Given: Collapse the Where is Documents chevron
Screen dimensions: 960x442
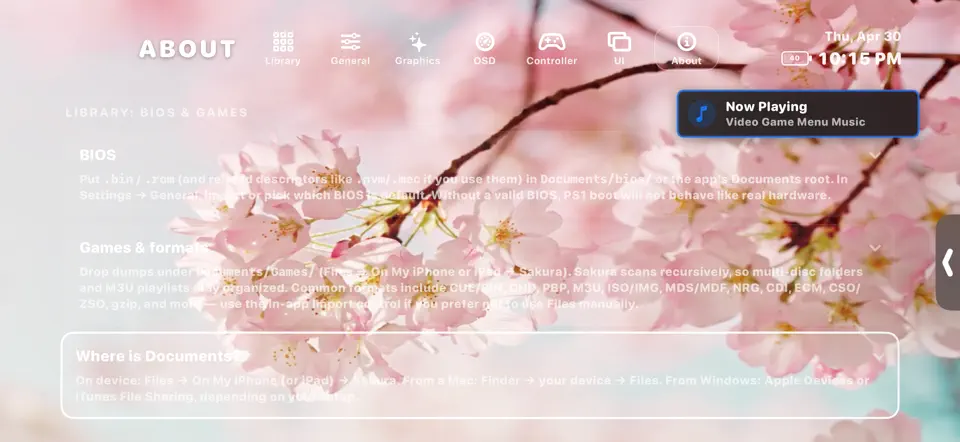Looking at the screenshot, I should tap(879, 357).
